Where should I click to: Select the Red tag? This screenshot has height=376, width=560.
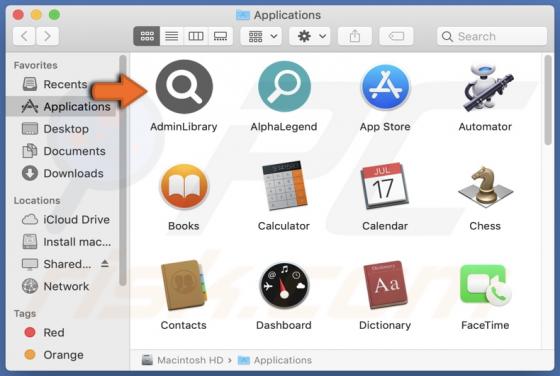(x=61, y=333)
